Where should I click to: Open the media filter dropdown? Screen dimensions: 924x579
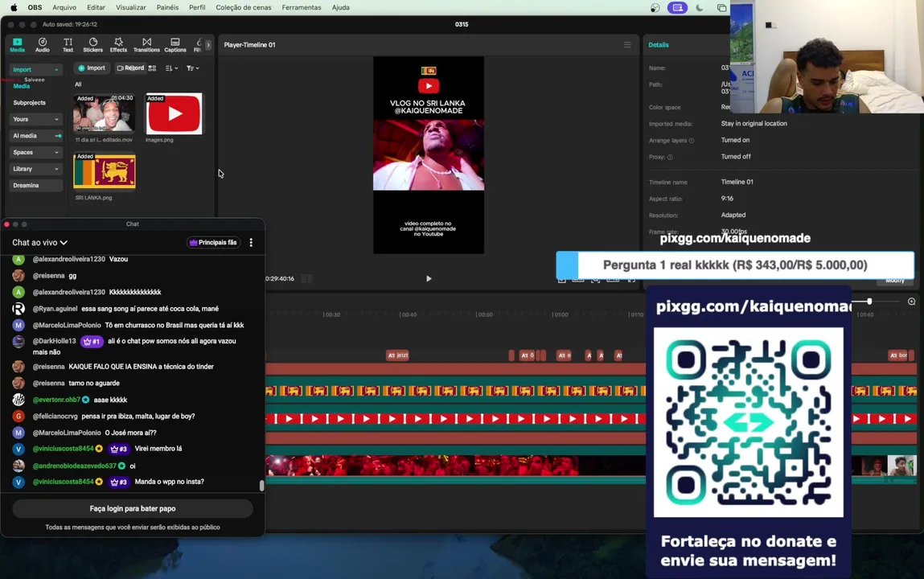[193, 68]
